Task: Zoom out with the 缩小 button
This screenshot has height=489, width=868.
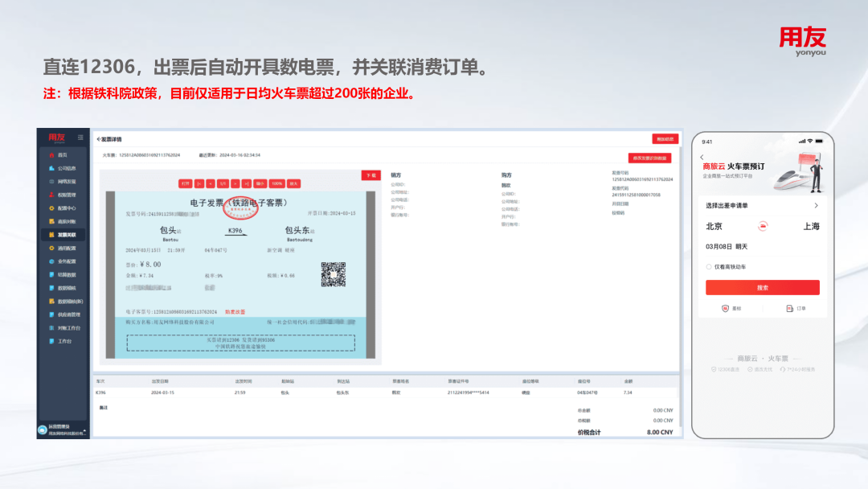Action: (260, 183)
